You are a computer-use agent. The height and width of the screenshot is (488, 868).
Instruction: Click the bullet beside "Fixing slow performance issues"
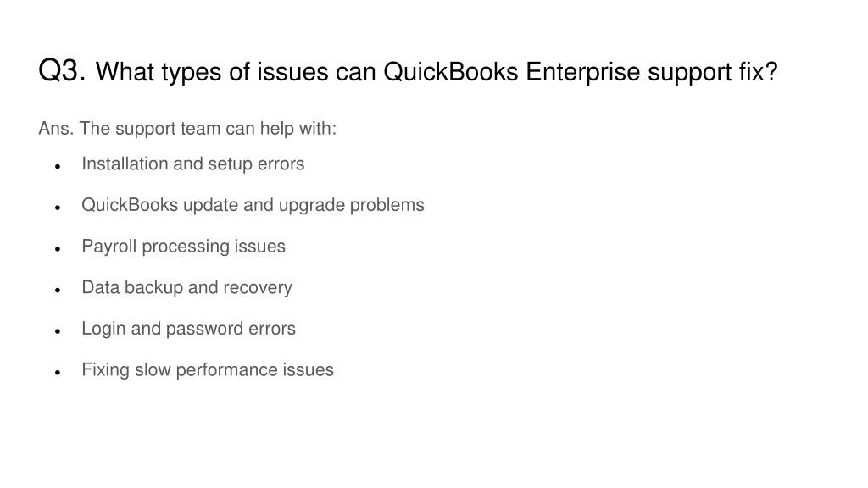click(x=58, y=373)
